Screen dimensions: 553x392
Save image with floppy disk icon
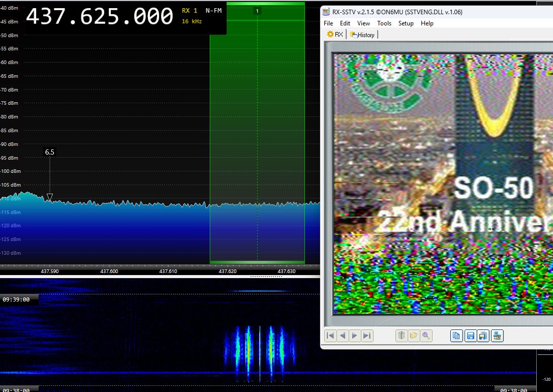[471, 336]
